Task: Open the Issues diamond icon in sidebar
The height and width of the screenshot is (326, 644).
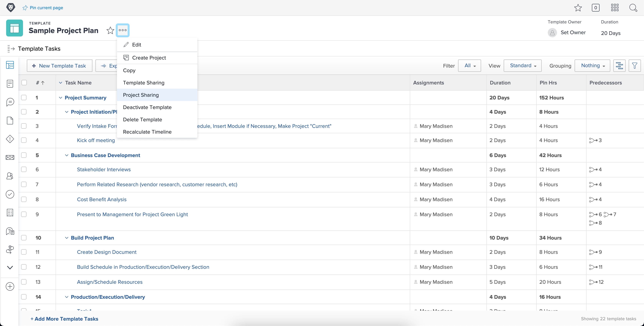Action: (x=10, y=139)
